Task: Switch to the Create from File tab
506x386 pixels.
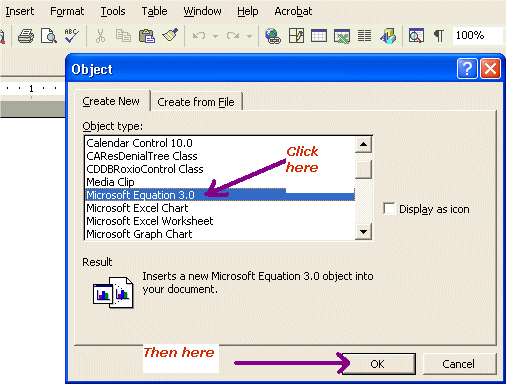Action: click(x=196, y=102)
